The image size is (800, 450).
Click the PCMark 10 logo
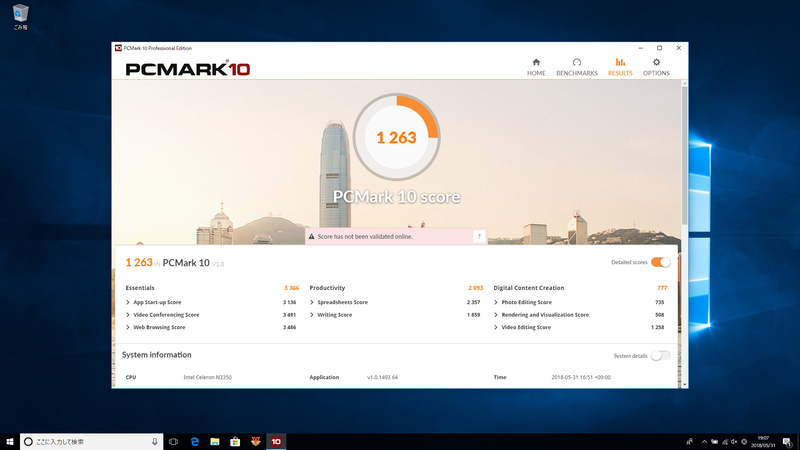point(188,69)
